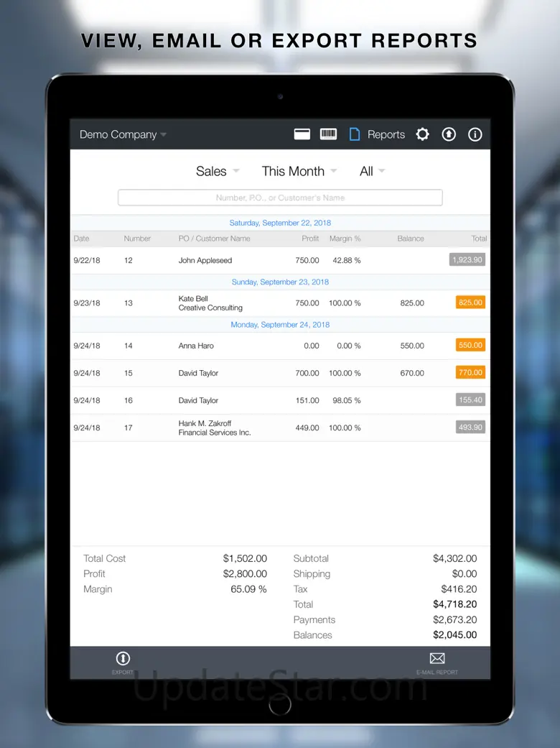
Task: Open the orange 550.00 total badge
Action: [x=470, y=345]
